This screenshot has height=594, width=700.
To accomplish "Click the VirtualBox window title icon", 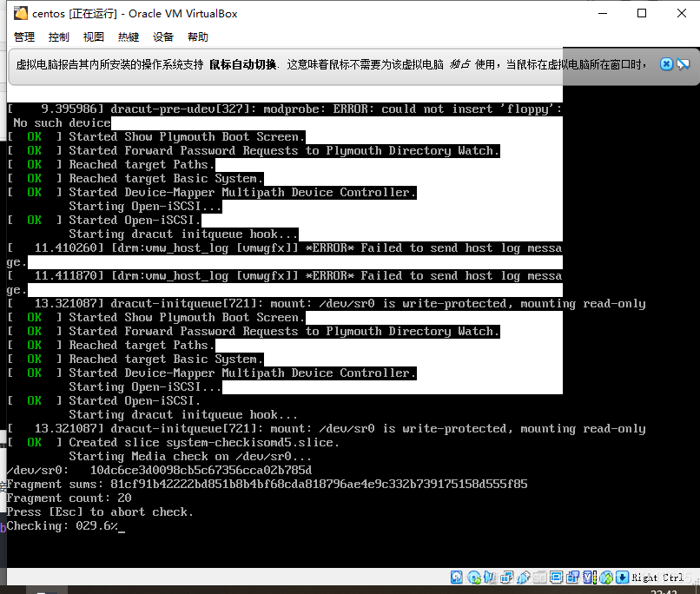I will tap(21, 13).
